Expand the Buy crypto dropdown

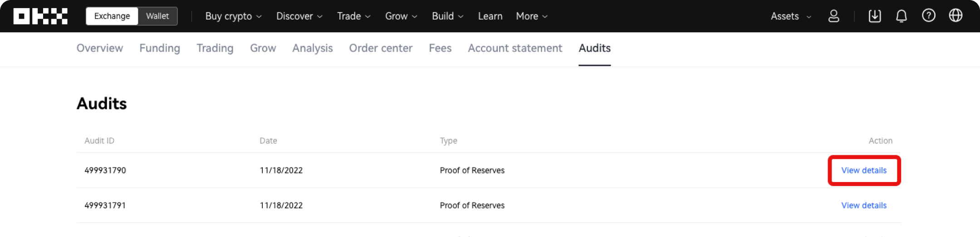[233, 16]
